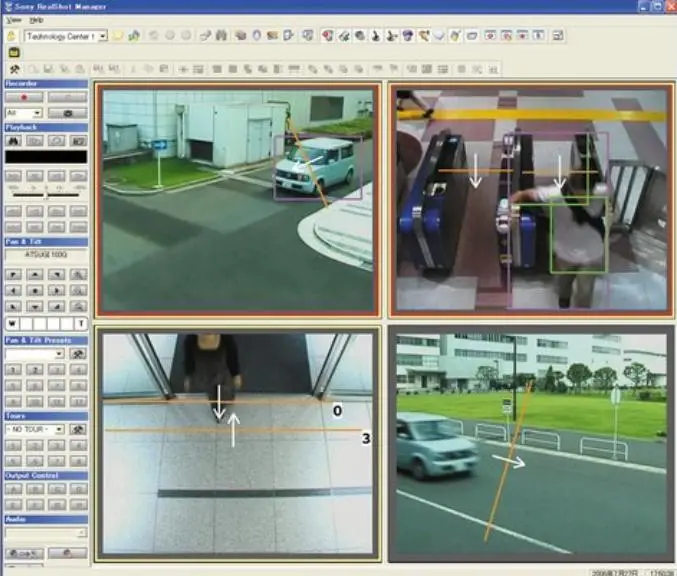Viewport: 677px width, 576px height.
Task: Click the binoculars button in Playback panel
Action: tap(14, 141)
